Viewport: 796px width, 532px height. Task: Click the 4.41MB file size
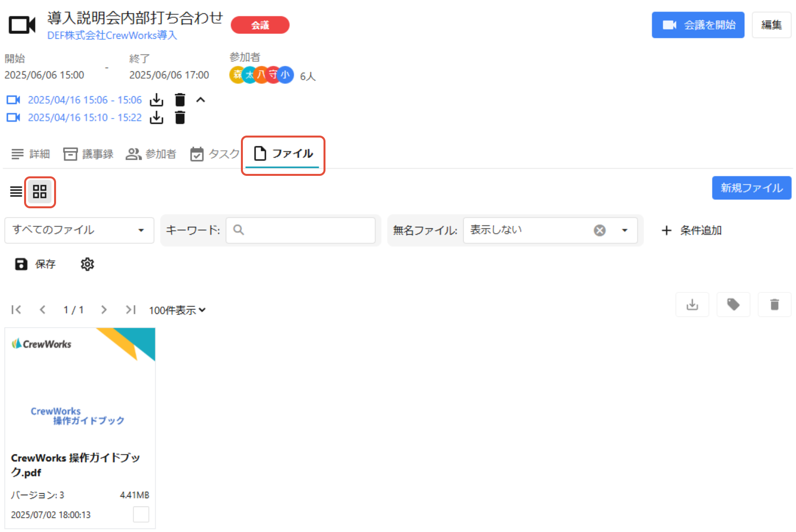tap(135, 495)
